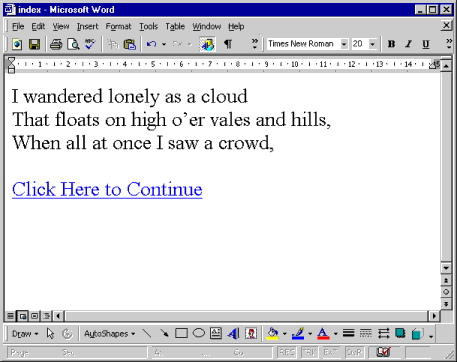Undo the last action with blue arrow
457x362 pixels.
151,44
